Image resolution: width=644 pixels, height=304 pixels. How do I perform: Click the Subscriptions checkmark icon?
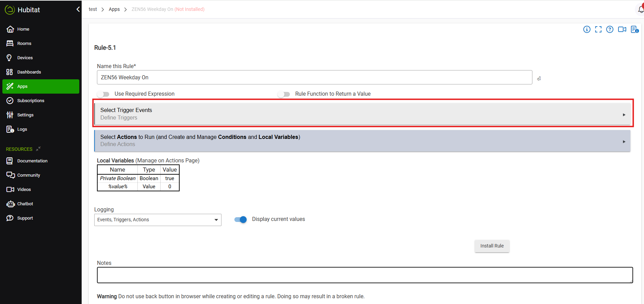pos(10,101)
